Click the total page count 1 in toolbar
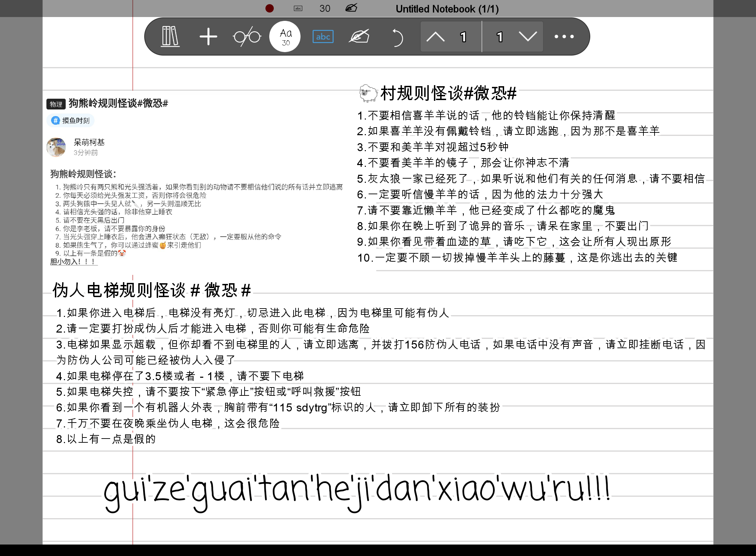The image size is (756, 556). click(500, 37)
